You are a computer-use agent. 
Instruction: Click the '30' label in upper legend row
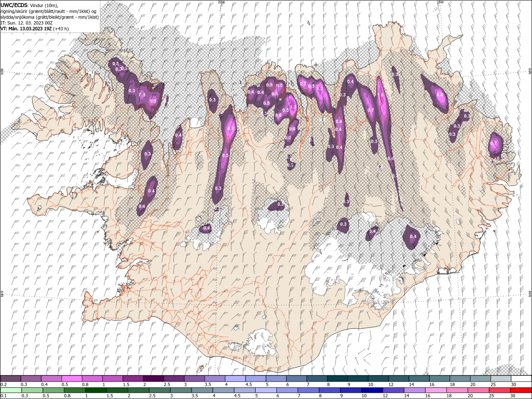[x=514, y=384]
